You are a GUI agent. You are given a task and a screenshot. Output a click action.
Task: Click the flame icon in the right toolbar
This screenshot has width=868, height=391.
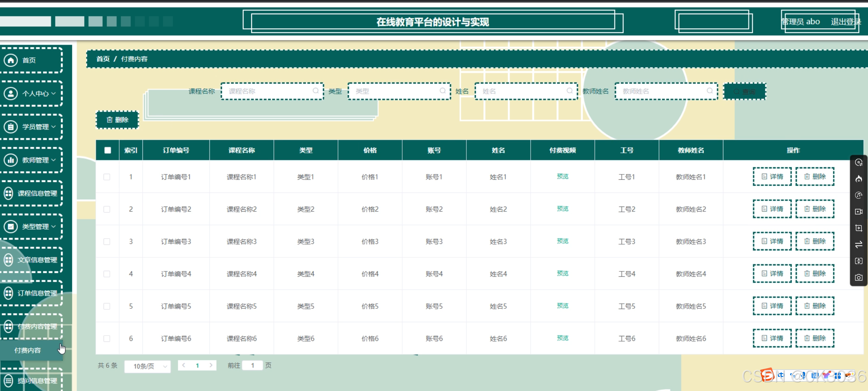point(859,179)
